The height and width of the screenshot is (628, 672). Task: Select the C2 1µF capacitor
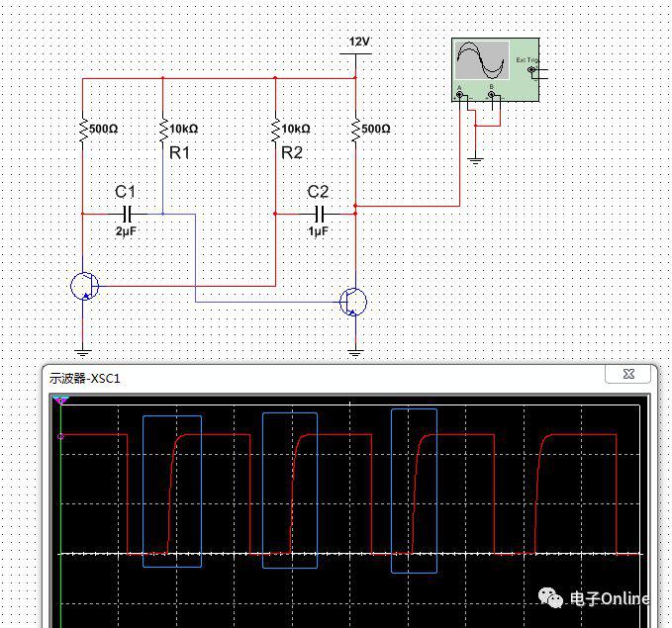(x=319, y=214)
